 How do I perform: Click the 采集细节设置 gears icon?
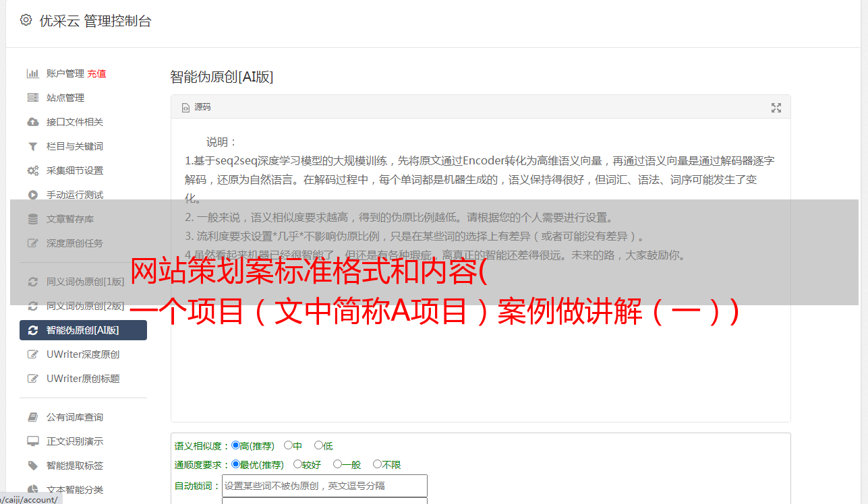point(32,170)
